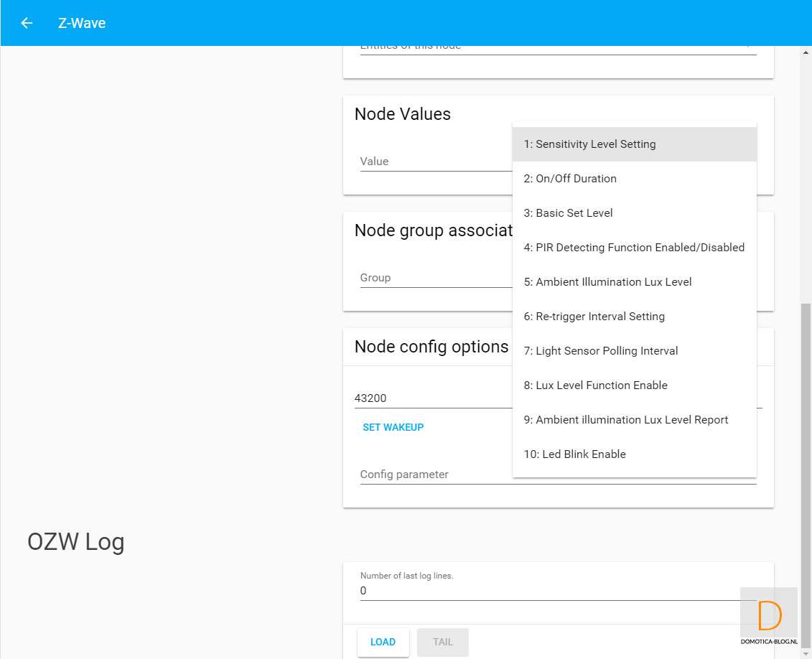The height and width of the screenshot is (659, 812).
Task: Pick 'PIR Detecting Function Enabled/Disabled' item
Action: pyautogui.click(x=634, y=248)
